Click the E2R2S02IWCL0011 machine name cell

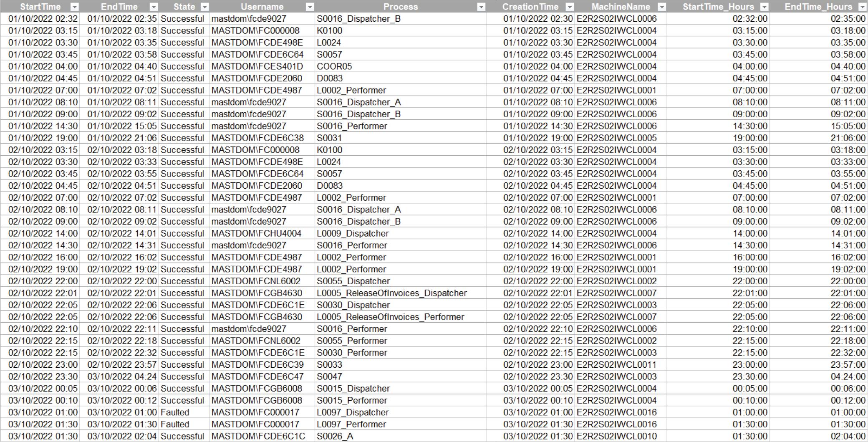616,364
